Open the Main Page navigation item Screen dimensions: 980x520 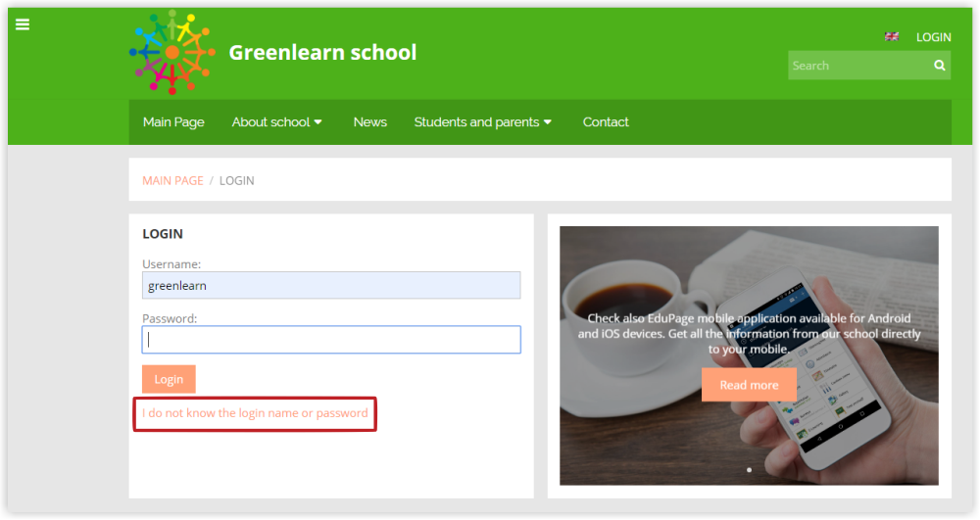[x=173, y=122]
